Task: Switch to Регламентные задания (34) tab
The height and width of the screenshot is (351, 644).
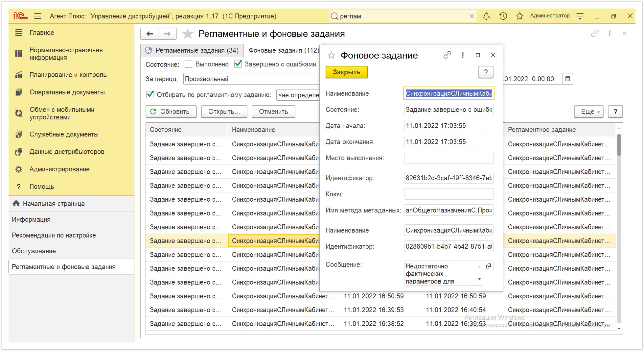Action: click(192, 50)
